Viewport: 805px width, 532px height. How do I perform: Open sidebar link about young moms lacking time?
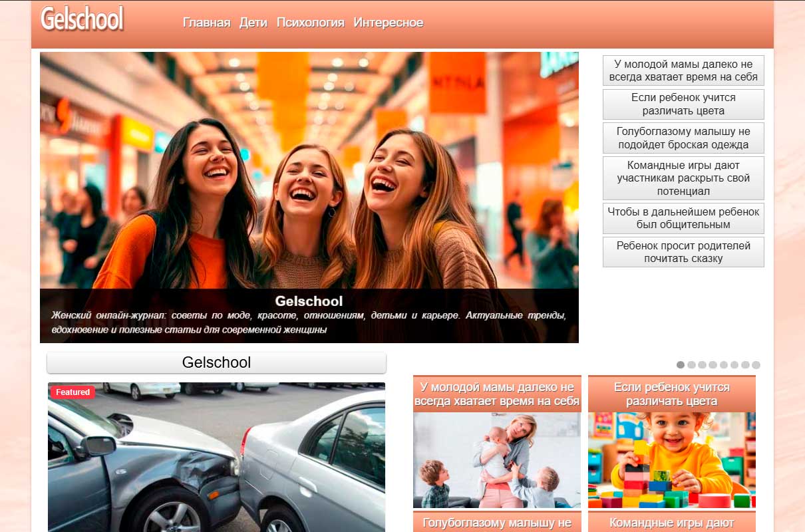(683, 70)
